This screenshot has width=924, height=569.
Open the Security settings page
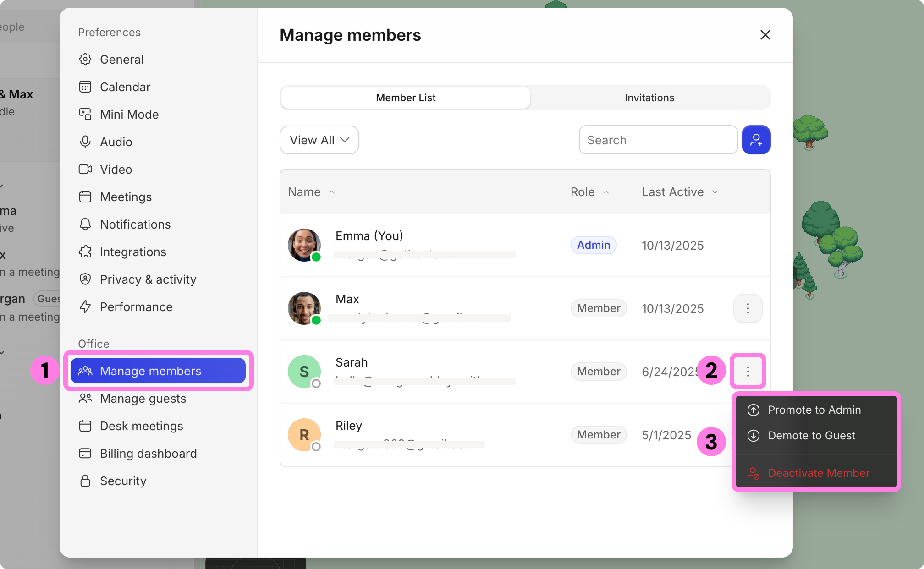pos(158,481)
